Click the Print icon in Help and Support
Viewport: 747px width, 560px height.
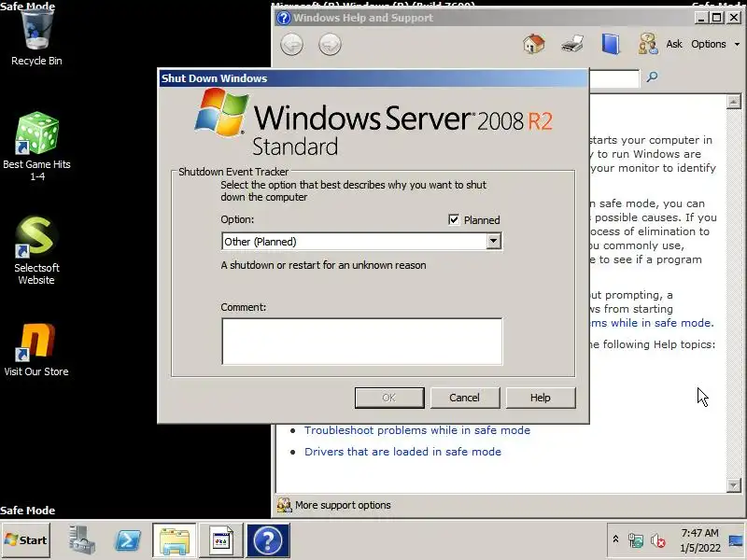coord(572,44)
